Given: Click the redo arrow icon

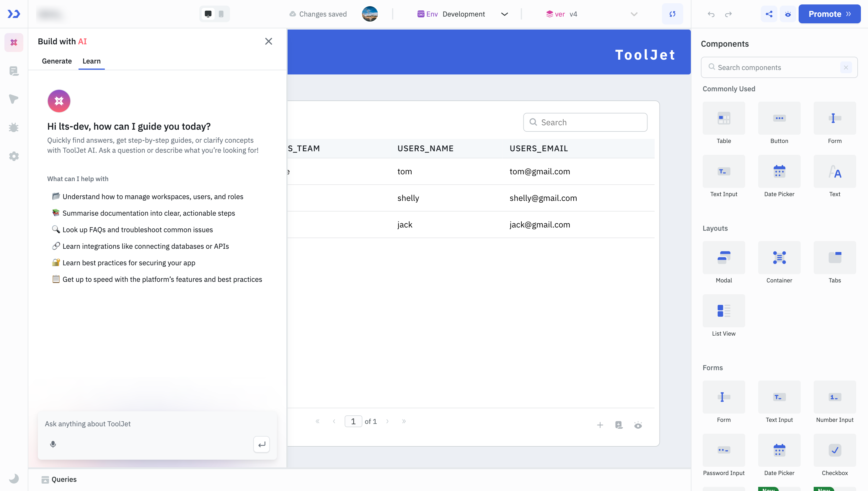Looking at the screenshot, I should [728, 14].
